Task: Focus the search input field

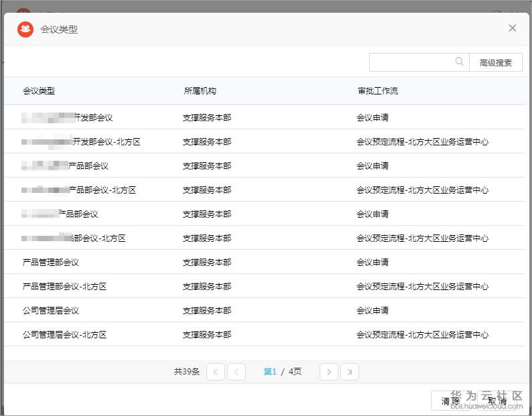Action: 419,62
